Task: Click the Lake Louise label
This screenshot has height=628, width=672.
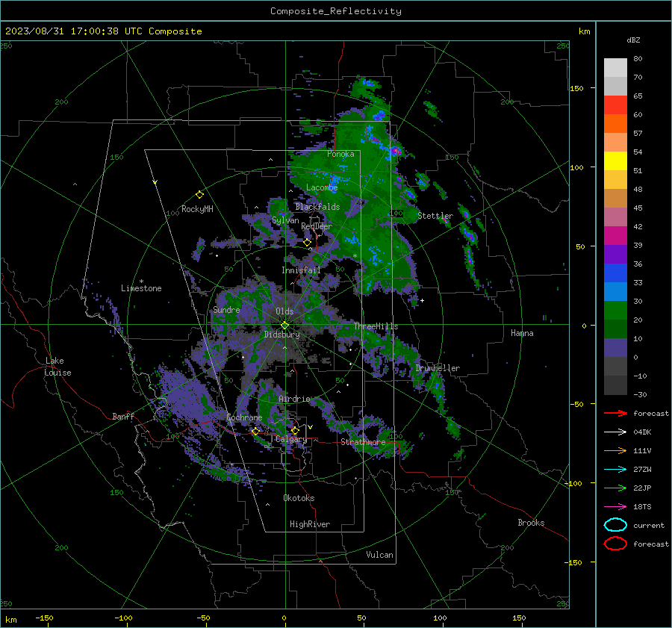Action: tap(57, 367)
